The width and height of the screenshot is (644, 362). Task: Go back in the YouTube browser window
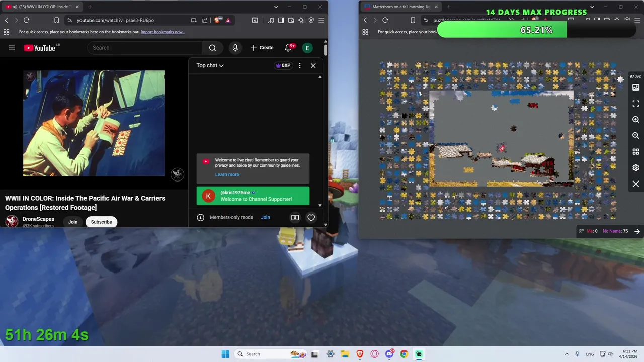tap(6, 20)
